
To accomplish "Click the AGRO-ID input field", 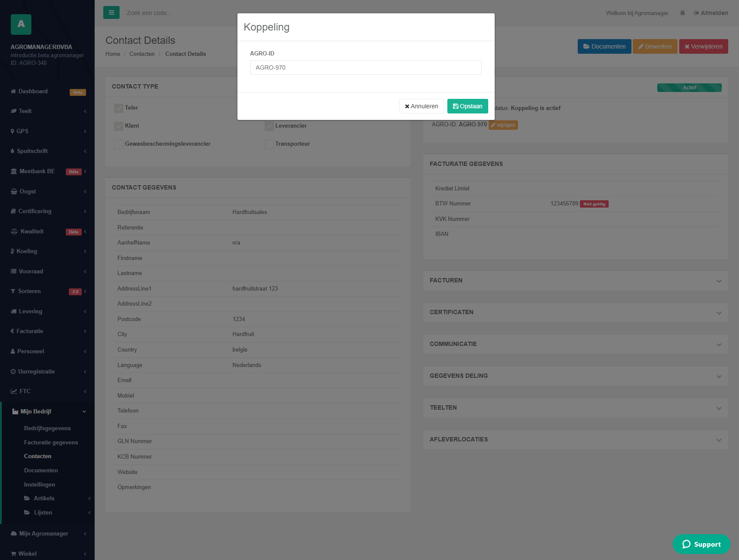I will tap(366, 67).
